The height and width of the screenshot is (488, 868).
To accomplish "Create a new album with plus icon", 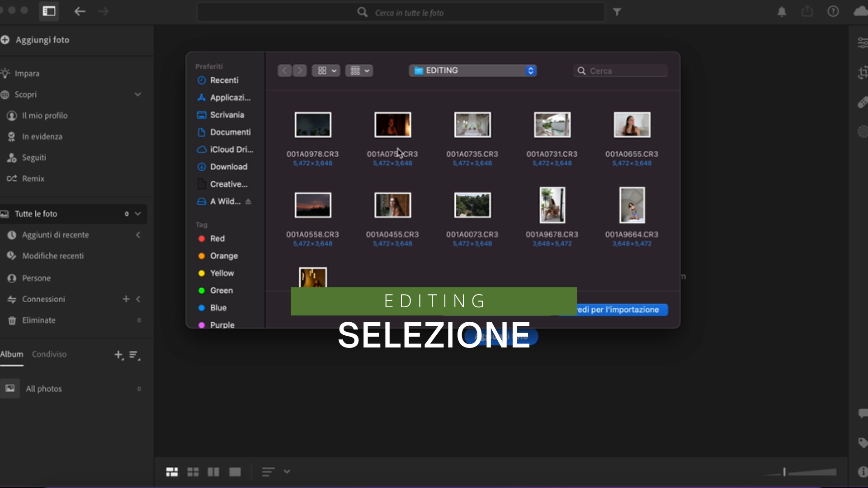I will tap(118, 355).
